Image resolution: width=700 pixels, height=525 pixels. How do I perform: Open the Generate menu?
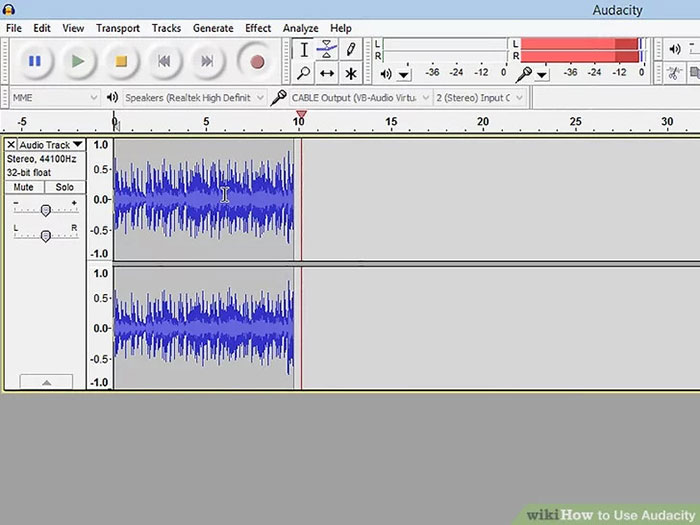tap(212, 28)
